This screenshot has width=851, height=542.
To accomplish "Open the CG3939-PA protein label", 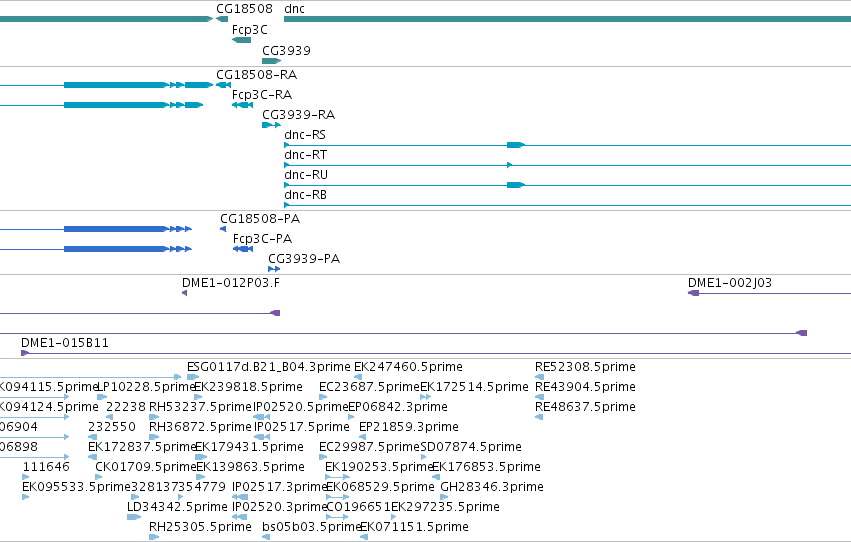I will (304, 259).
